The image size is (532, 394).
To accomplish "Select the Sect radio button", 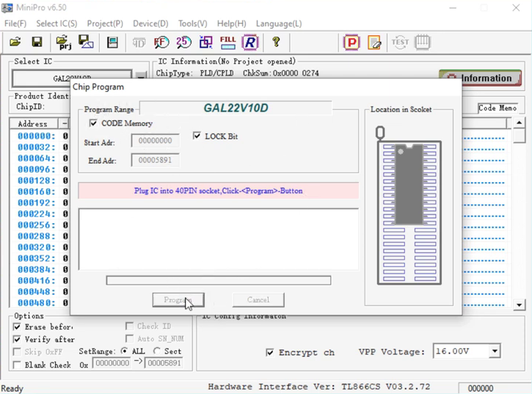I will pyautogui.click(x=157, y=351).
